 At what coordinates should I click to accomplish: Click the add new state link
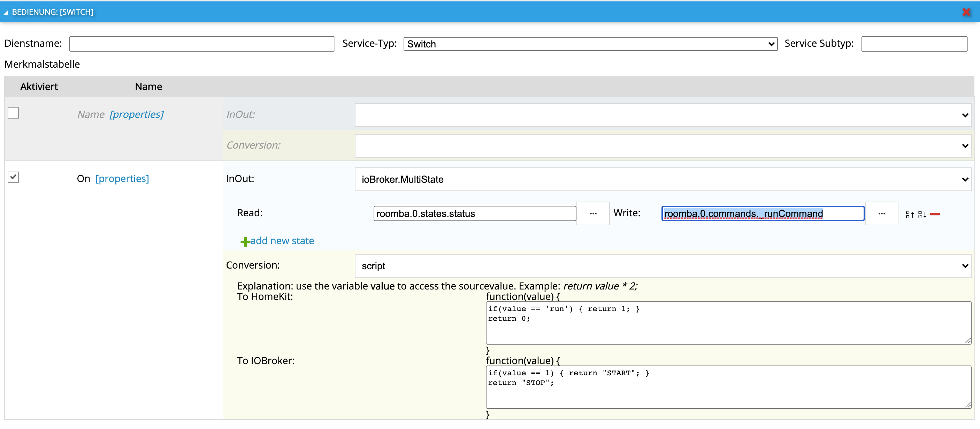point(282,241)
